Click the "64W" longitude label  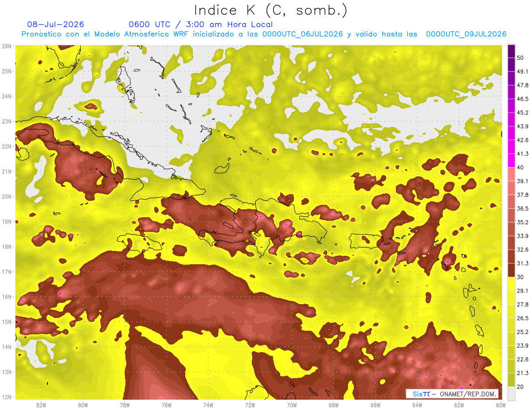point(417,405)
